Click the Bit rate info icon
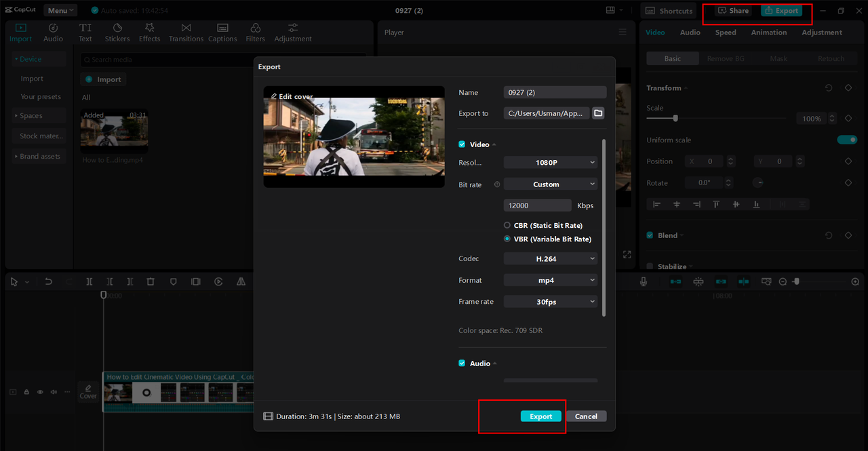 [497, 184]
